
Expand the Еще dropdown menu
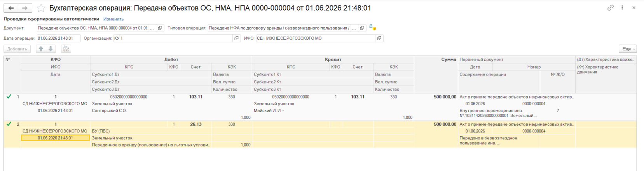coord(628,49)
